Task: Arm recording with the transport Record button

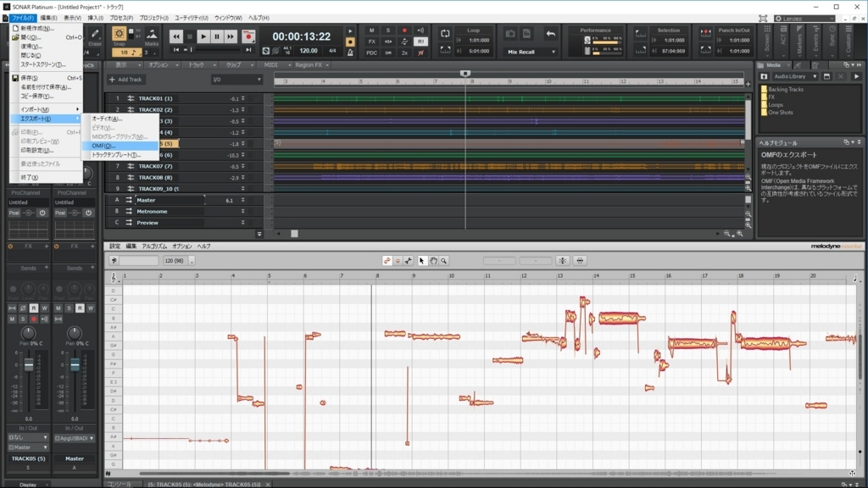Action: click(248, 36)
